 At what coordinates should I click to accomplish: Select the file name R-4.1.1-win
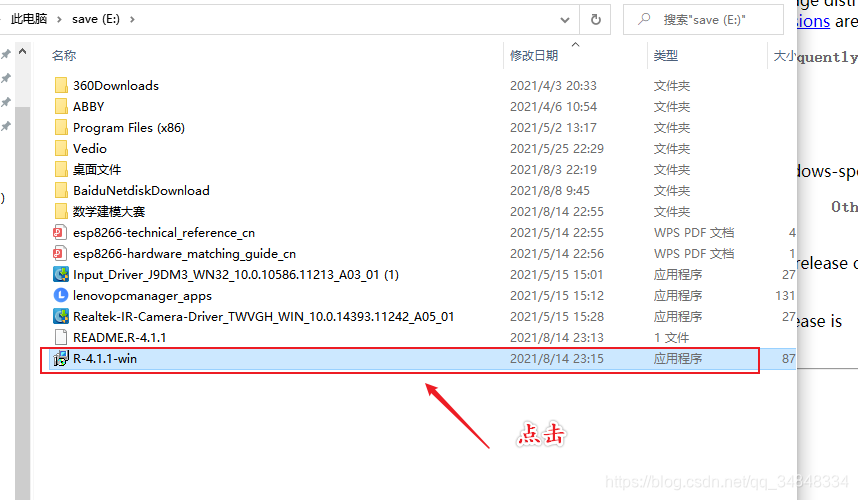tap(105, 358)
